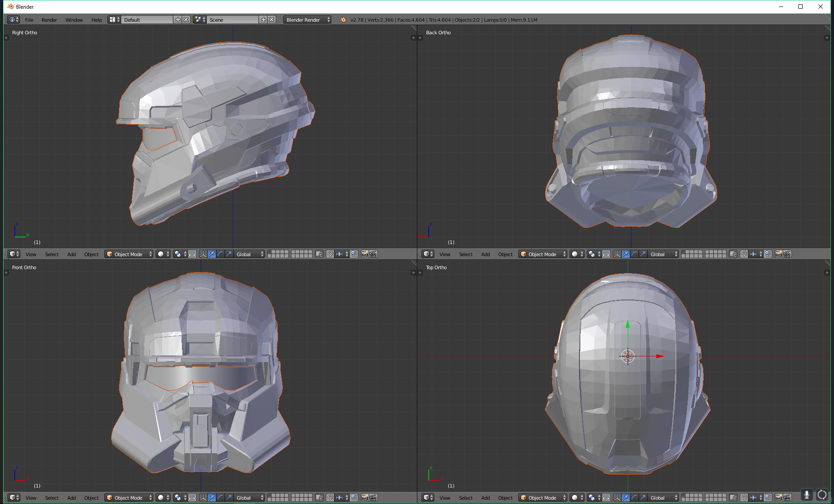The width and height of the screenshot is (834, 504).
Task: Open Add menu in Top Ortho viewport header
Action: (x=485, y=498)
